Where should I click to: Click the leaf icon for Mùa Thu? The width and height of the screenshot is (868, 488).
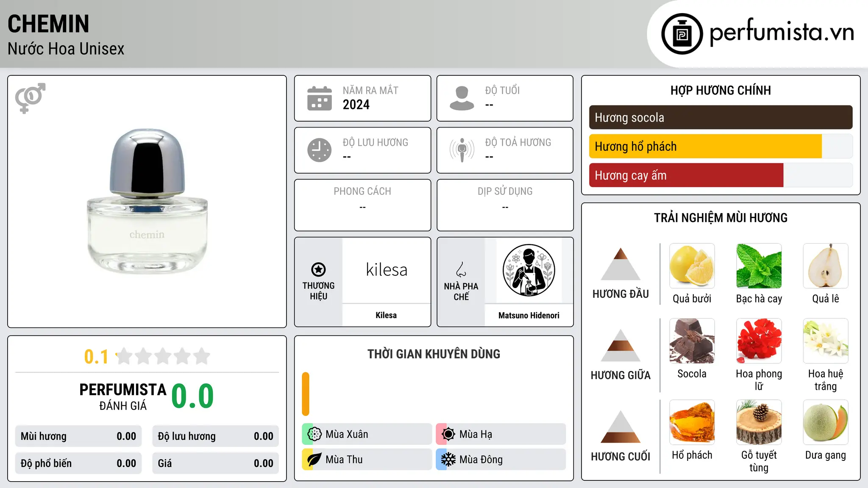(x=314, y=460)
